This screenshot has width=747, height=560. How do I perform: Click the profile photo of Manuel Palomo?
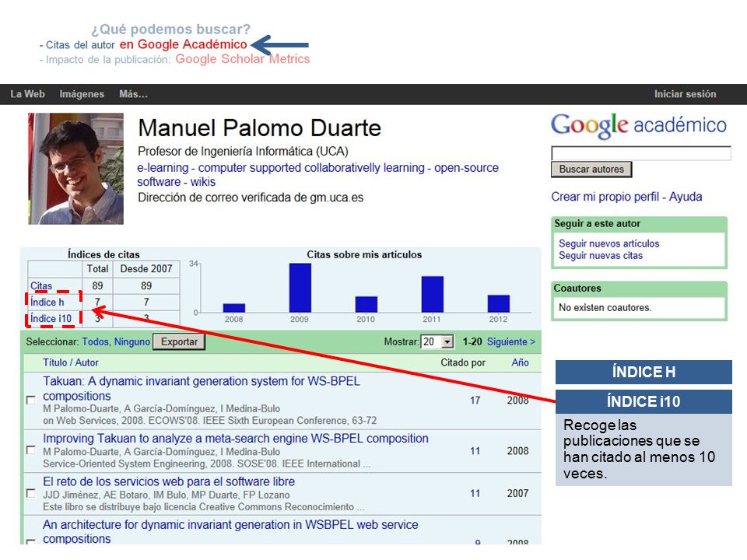75,169
